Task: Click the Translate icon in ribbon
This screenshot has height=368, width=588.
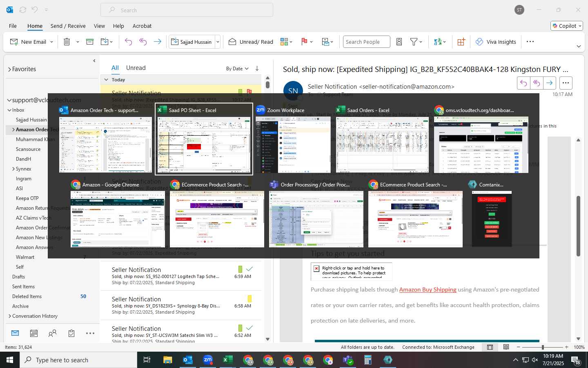Action: (x=438, y=42)
